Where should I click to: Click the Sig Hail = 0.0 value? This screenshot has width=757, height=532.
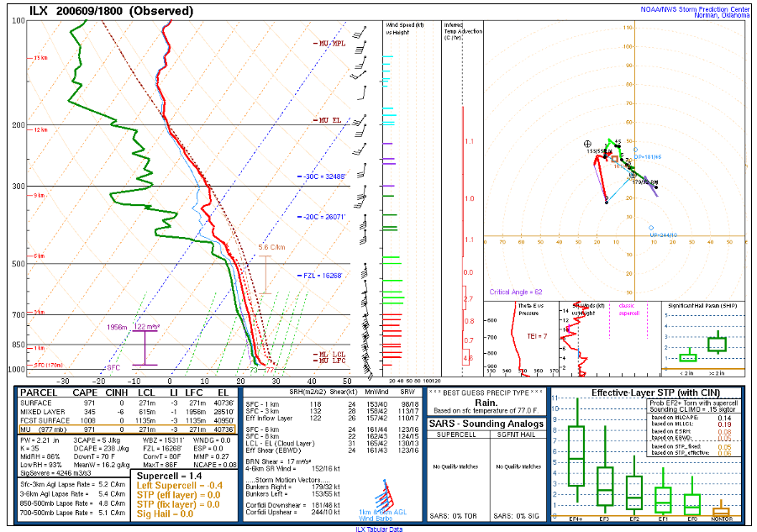(165, 514)
